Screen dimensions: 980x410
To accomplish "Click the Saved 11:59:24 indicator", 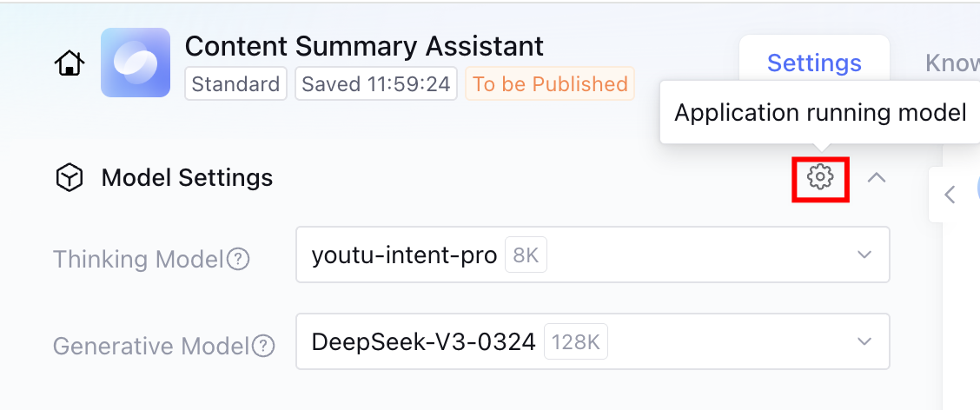I will click(x=376, y=84).
